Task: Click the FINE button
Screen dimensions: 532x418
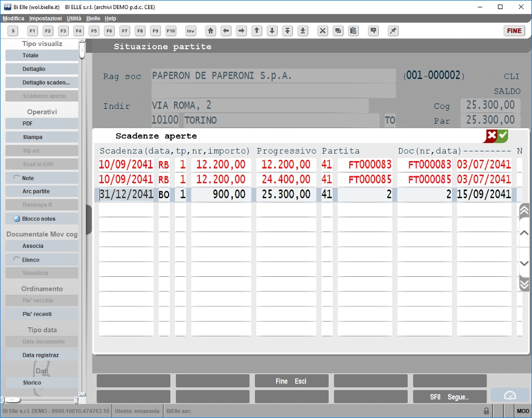Action: (x=514, y=31)
